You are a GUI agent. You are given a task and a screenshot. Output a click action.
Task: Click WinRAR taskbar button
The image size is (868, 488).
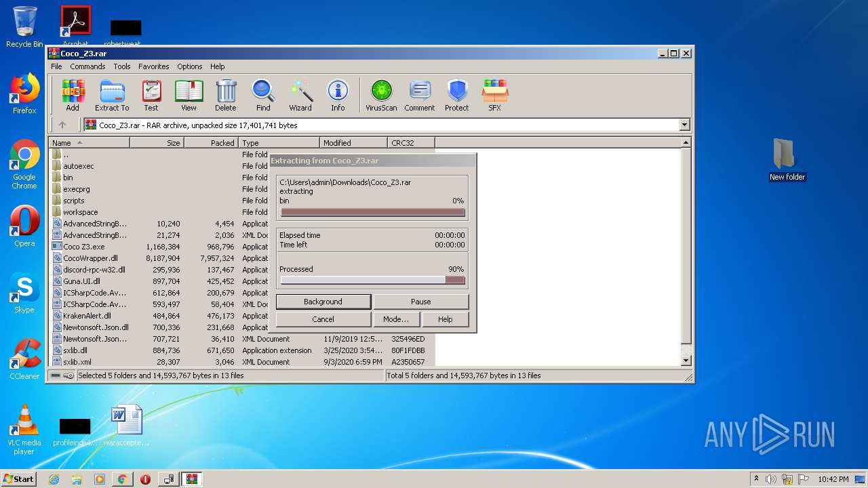[191, 479]
